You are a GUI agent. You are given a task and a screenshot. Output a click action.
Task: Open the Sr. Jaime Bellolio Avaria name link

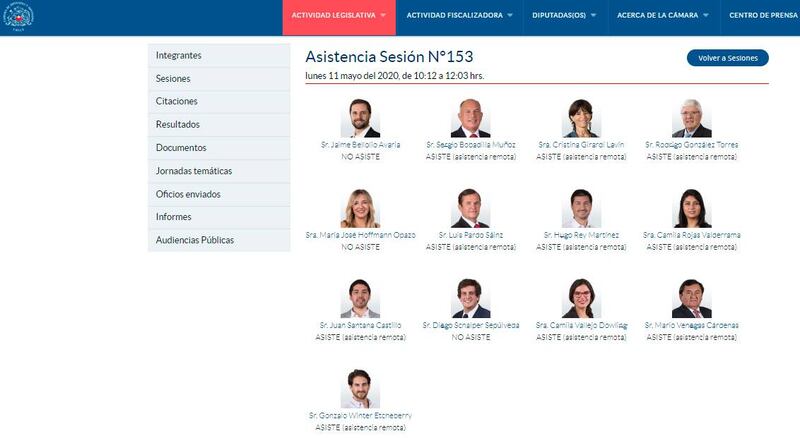(x=360, y=145)
